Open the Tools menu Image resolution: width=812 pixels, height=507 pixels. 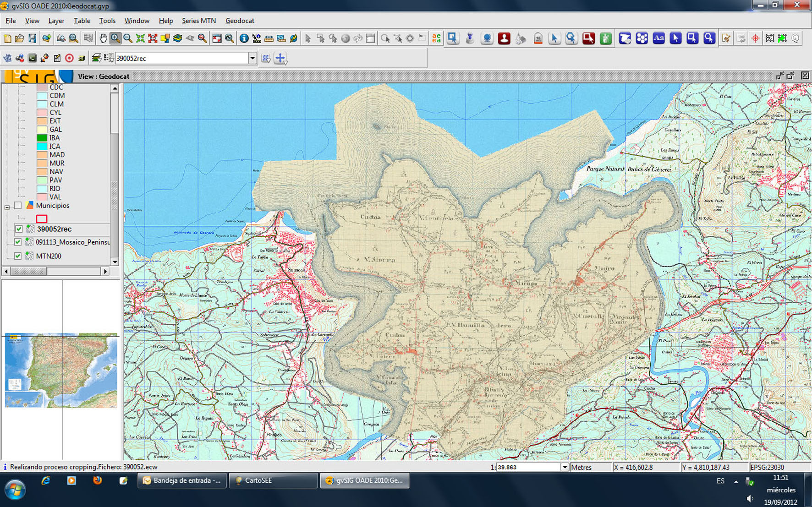click(107, 21)
